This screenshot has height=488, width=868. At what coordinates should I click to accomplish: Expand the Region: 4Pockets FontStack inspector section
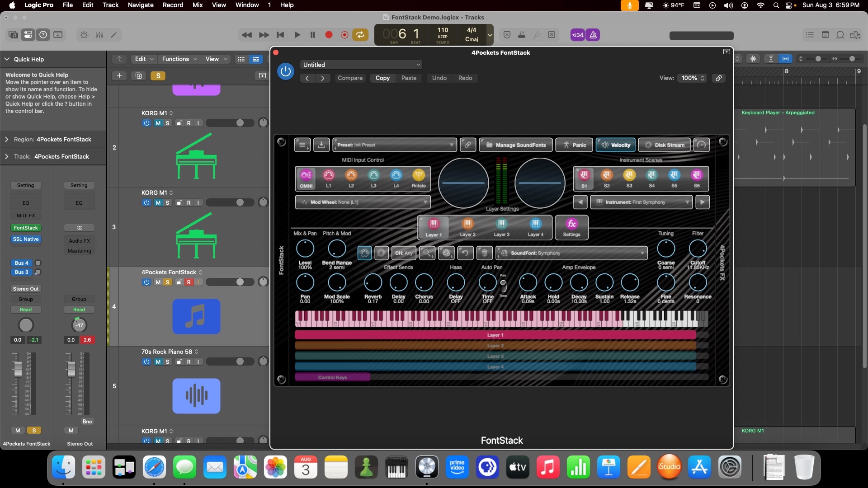pos(7,140)
